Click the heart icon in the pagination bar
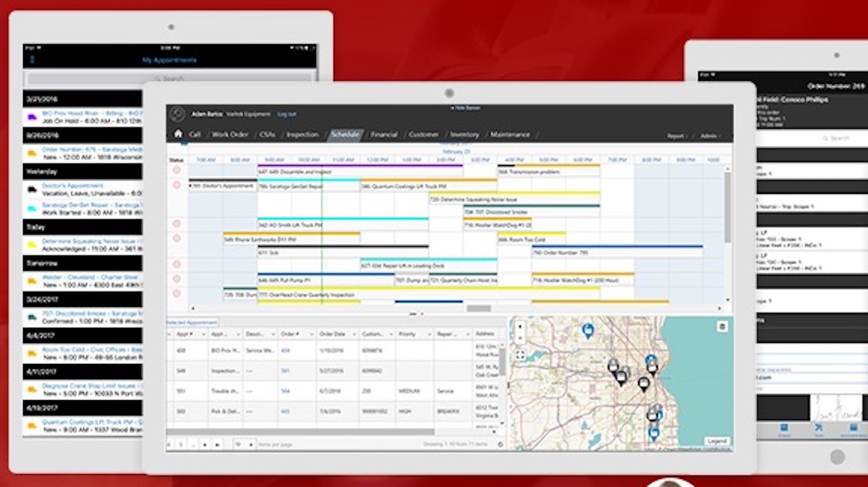The width and height of the screenshot is (868, 487). 239,444
